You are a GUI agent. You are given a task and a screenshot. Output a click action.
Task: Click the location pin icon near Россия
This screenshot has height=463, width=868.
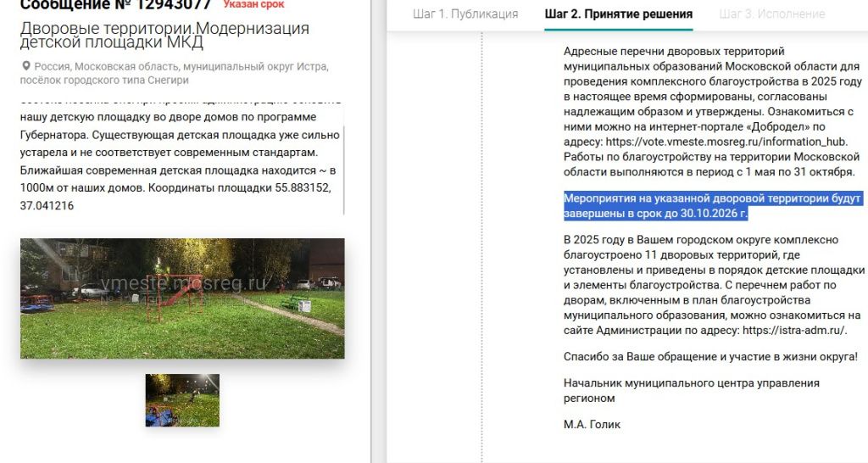tap(25, 66)
